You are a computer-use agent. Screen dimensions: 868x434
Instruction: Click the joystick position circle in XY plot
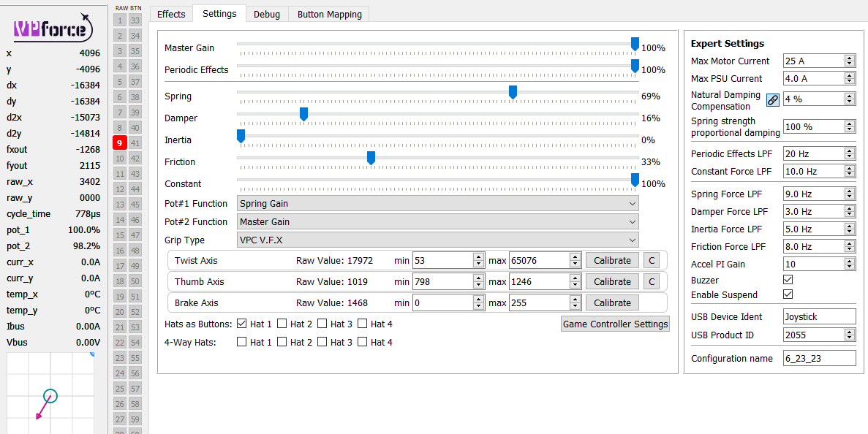click(50, 396)
